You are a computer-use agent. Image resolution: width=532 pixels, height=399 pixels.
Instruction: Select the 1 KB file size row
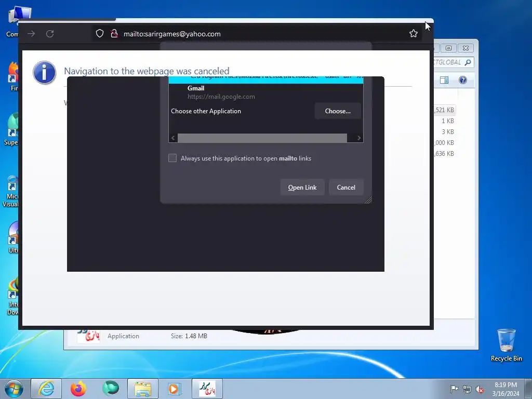(x=447, y=121)
